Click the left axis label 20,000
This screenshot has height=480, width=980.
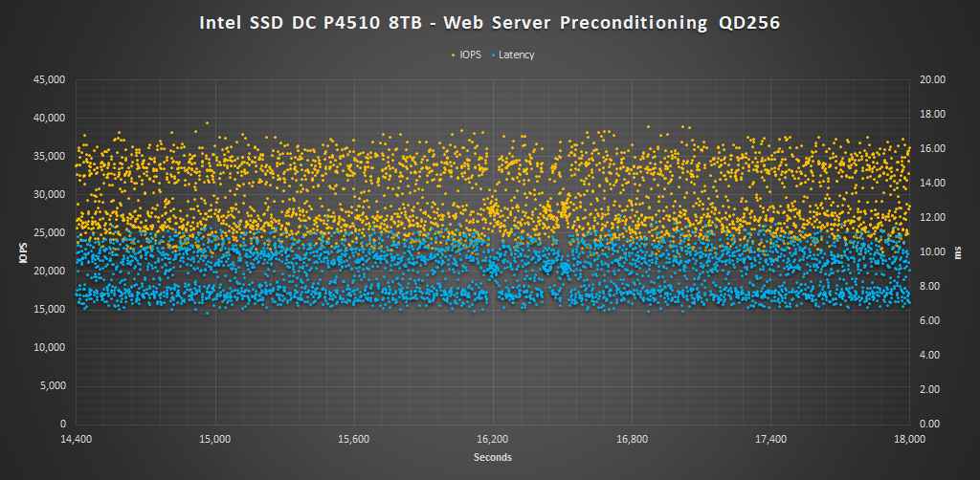[52, 271]
